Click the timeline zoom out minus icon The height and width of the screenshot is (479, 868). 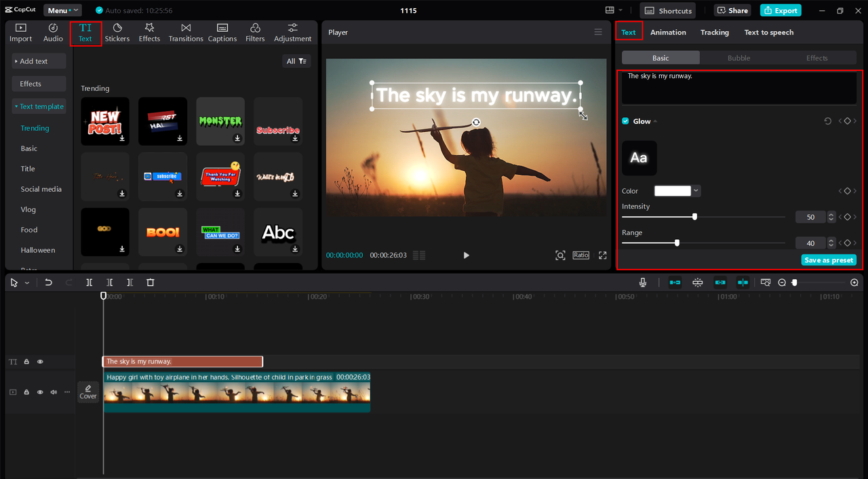coord(782,283)
